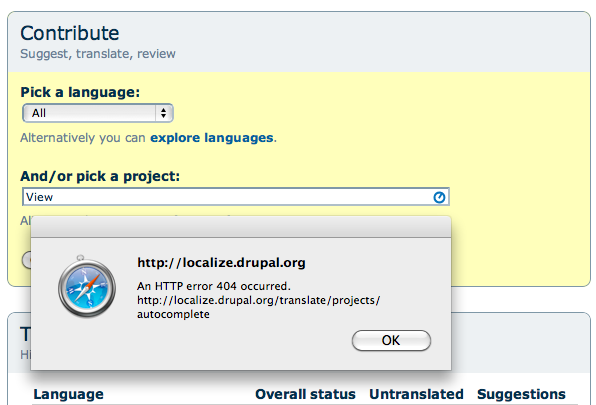Follow the explore languages link
The width and height of the screenshot is (596, 405).
point(212,138)
